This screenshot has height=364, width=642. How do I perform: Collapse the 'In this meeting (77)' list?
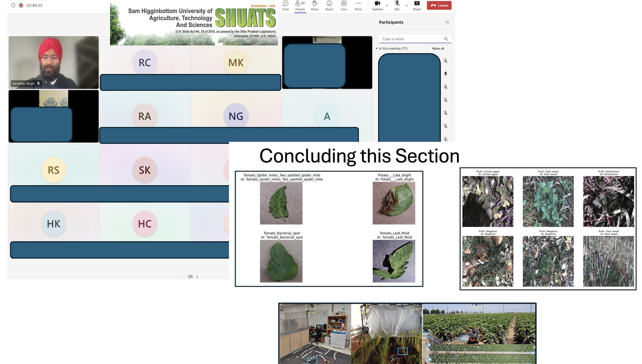coord(376,49)
